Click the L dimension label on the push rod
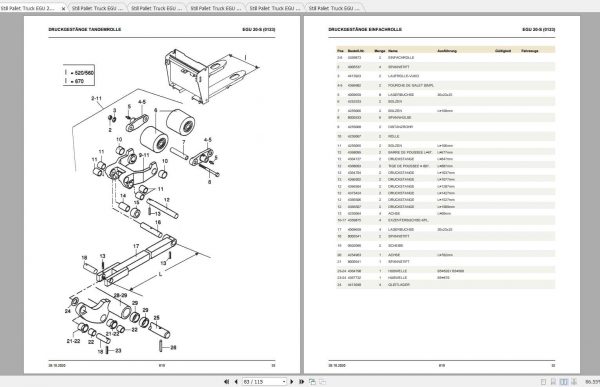The width and height of the screenshot is (600, 387). [160, 274]
